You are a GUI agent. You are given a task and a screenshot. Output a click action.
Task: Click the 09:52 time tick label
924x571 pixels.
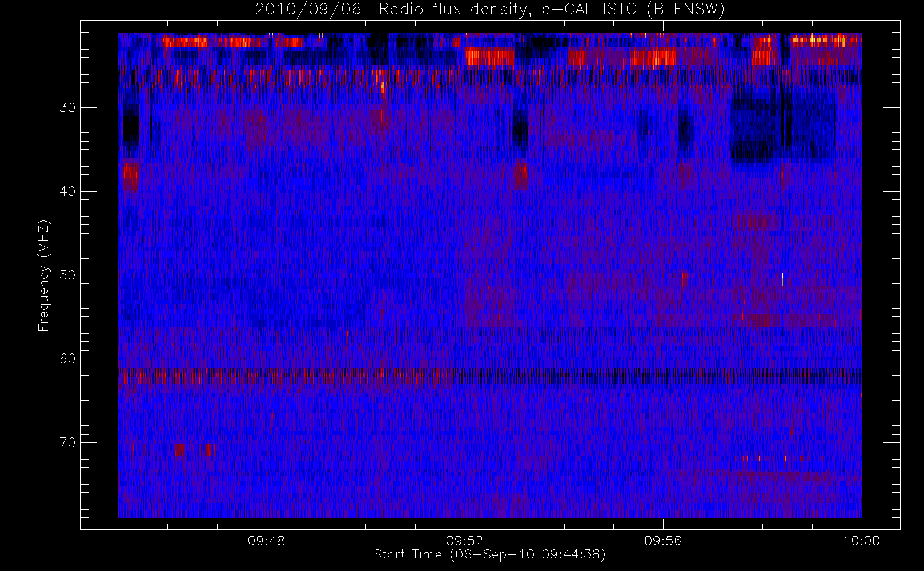(x=465, y=541)
